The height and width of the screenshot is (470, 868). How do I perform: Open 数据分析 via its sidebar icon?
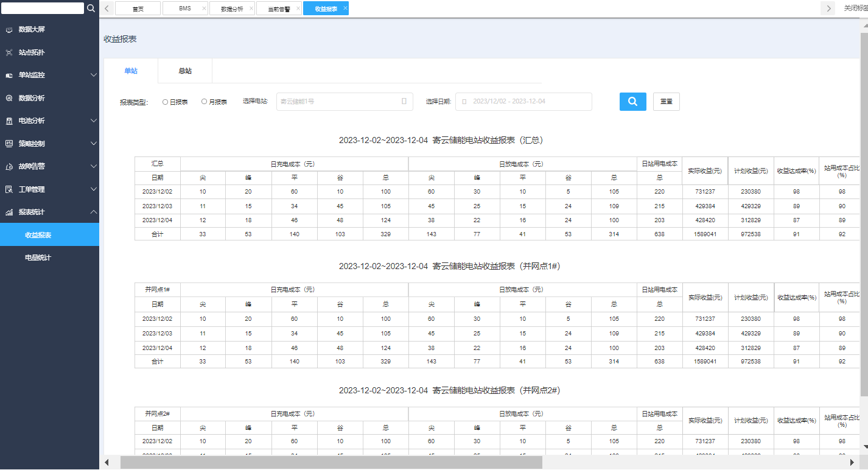coord(9,98)
